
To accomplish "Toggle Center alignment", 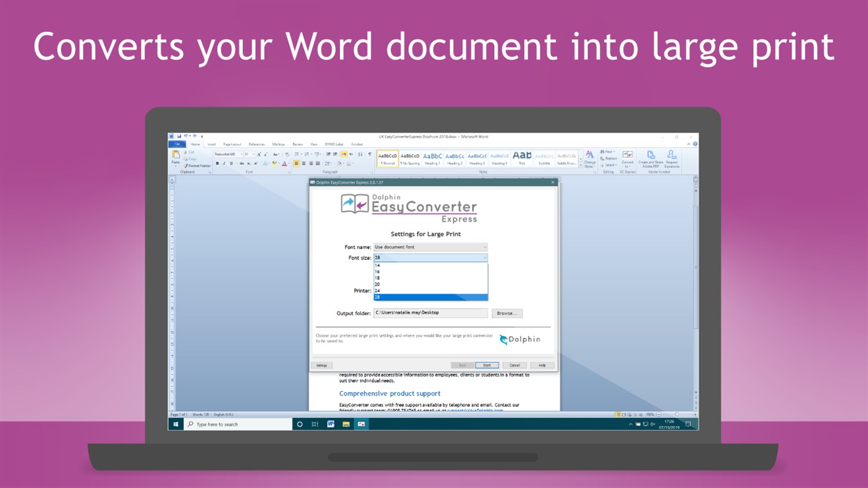I will click(303, 163).
